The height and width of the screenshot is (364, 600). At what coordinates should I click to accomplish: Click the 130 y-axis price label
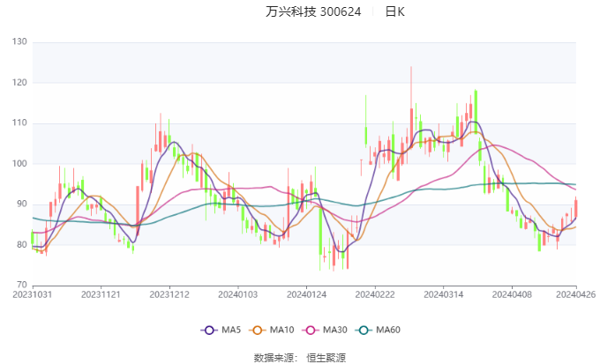click(19, 41)
